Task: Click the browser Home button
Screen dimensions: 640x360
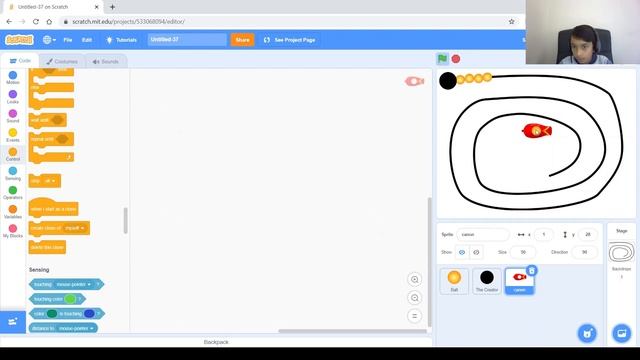Action: coord(49,22)
